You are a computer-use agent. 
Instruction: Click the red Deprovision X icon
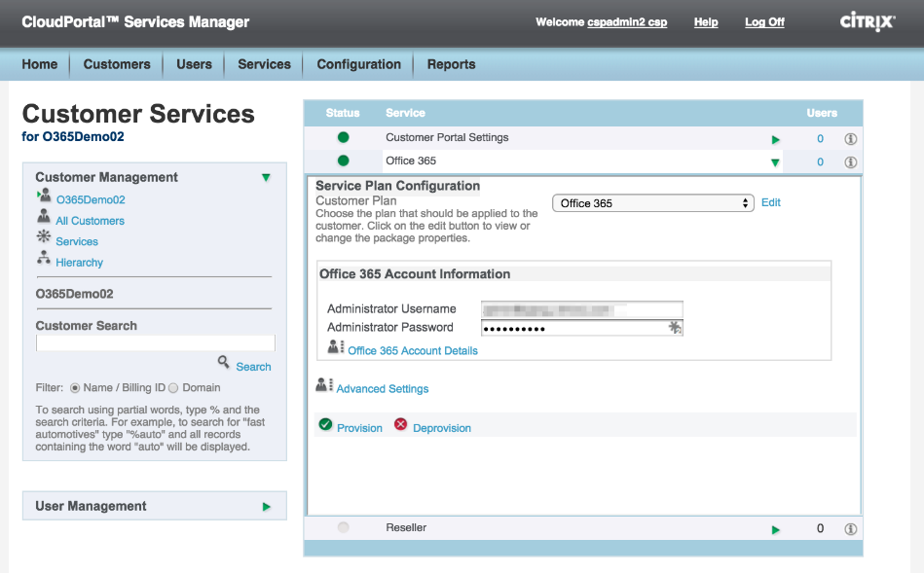401,425
